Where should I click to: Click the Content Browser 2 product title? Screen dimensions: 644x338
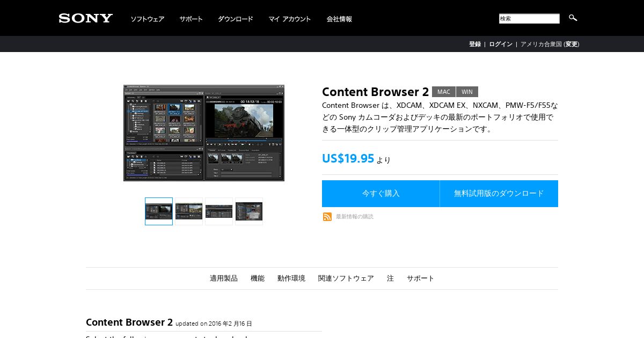click(x=375, y=92)
